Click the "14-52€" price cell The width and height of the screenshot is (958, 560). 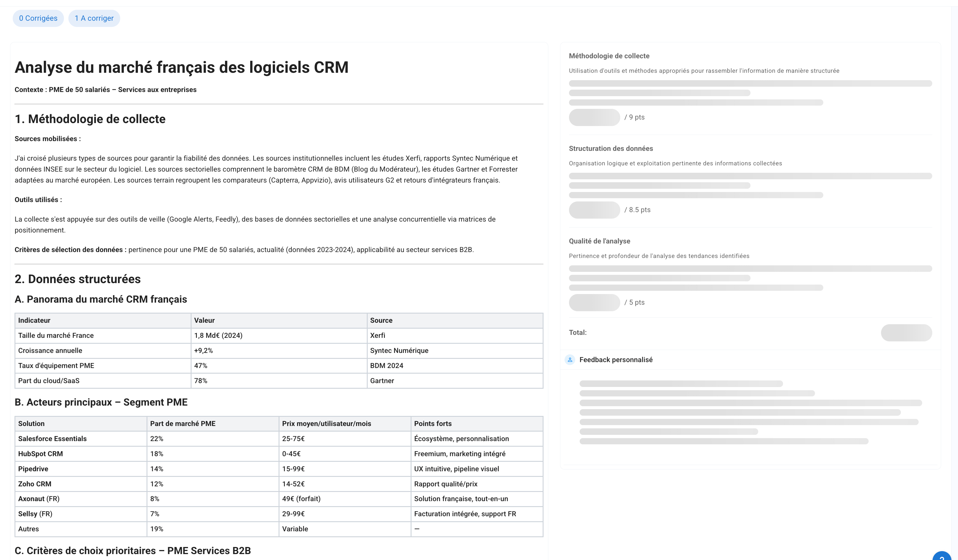345,484
